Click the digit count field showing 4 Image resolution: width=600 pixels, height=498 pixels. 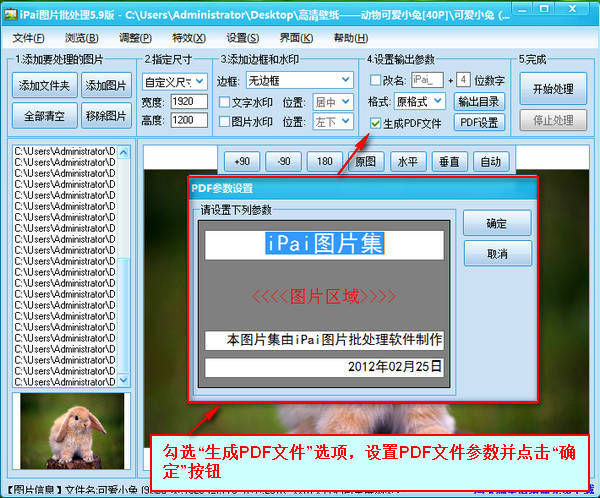tap(463, 80)
